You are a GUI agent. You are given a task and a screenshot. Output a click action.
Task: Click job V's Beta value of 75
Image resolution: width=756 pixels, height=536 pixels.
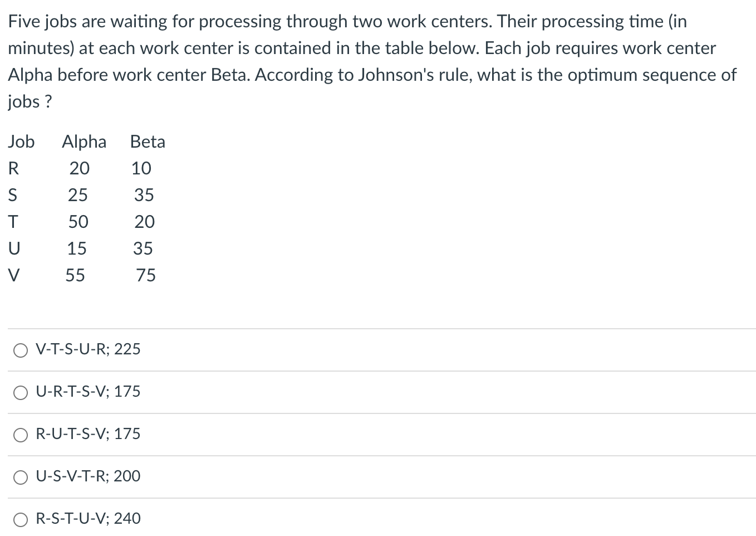145,275
